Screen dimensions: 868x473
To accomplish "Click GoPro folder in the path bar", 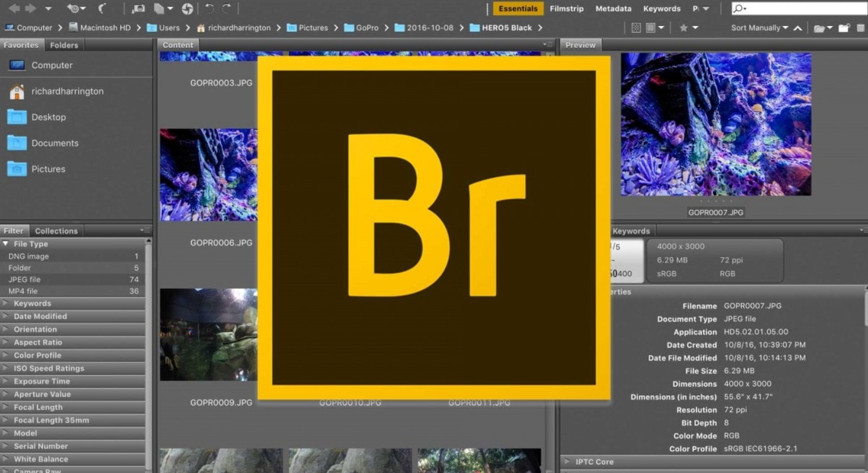I will [x=360, y=28].
